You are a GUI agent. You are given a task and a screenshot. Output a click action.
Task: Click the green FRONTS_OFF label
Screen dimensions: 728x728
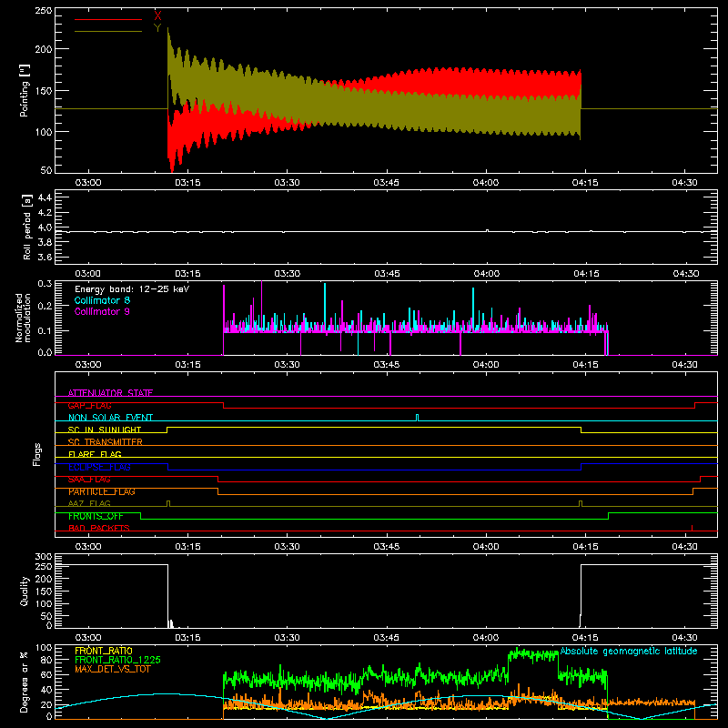point(96,516)
